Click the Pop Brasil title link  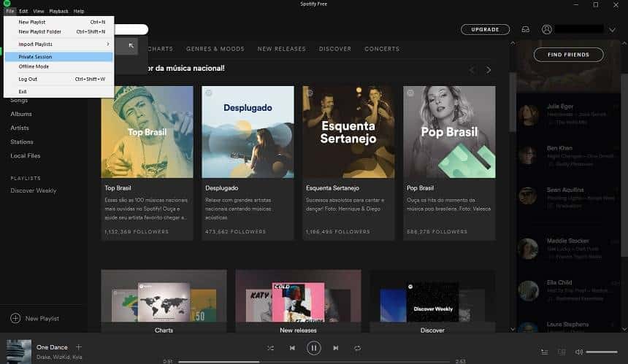420,187
